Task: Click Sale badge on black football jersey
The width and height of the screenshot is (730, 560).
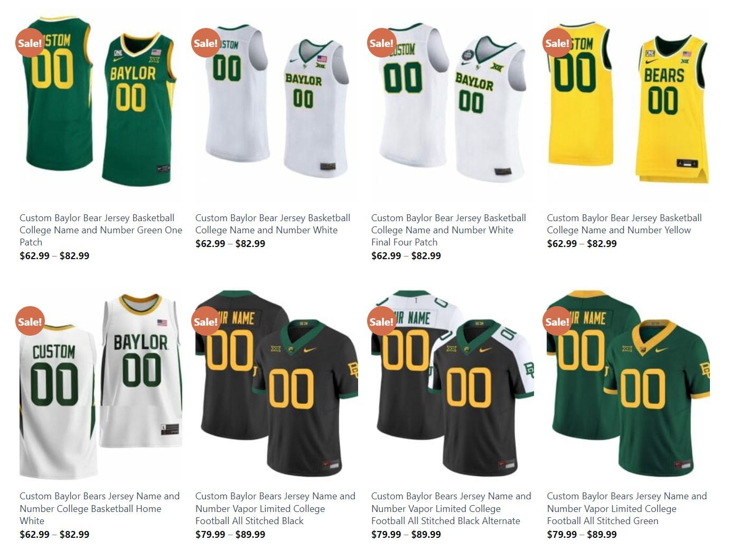Action: pos(205,321)
